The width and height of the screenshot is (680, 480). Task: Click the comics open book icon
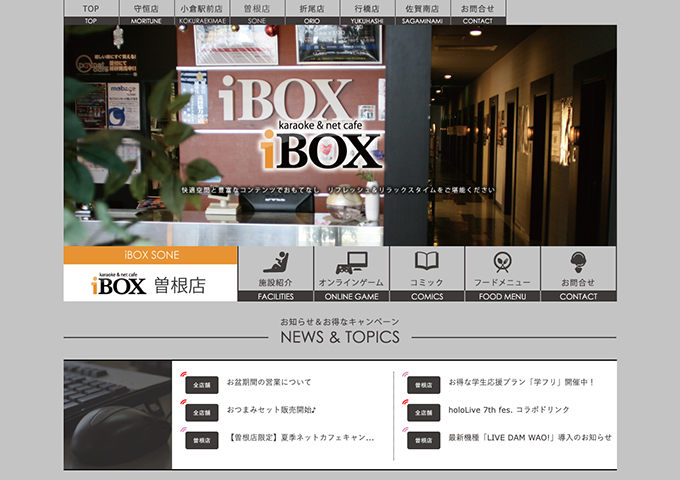tap(427, 260)
